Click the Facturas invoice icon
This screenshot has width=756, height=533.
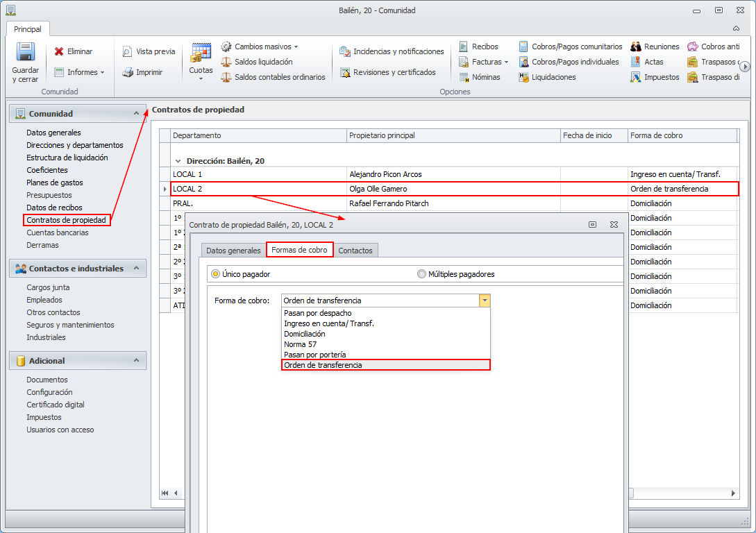tap(463, 62)
